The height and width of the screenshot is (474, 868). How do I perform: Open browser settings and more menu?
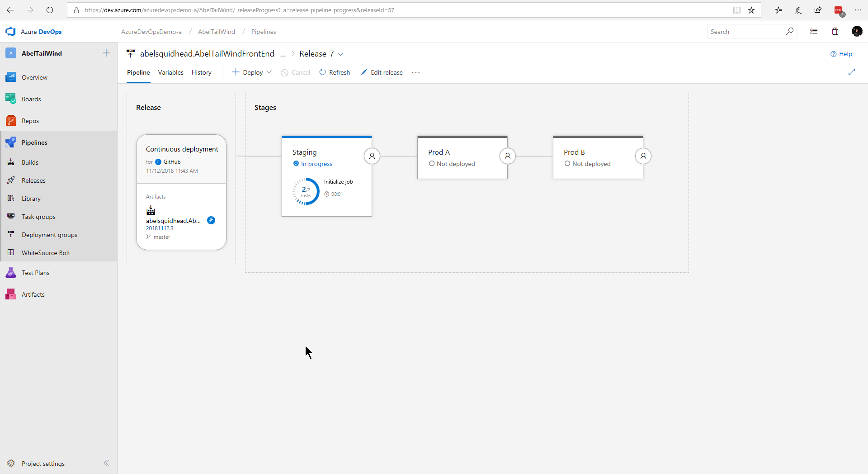(x=858, y=10)
